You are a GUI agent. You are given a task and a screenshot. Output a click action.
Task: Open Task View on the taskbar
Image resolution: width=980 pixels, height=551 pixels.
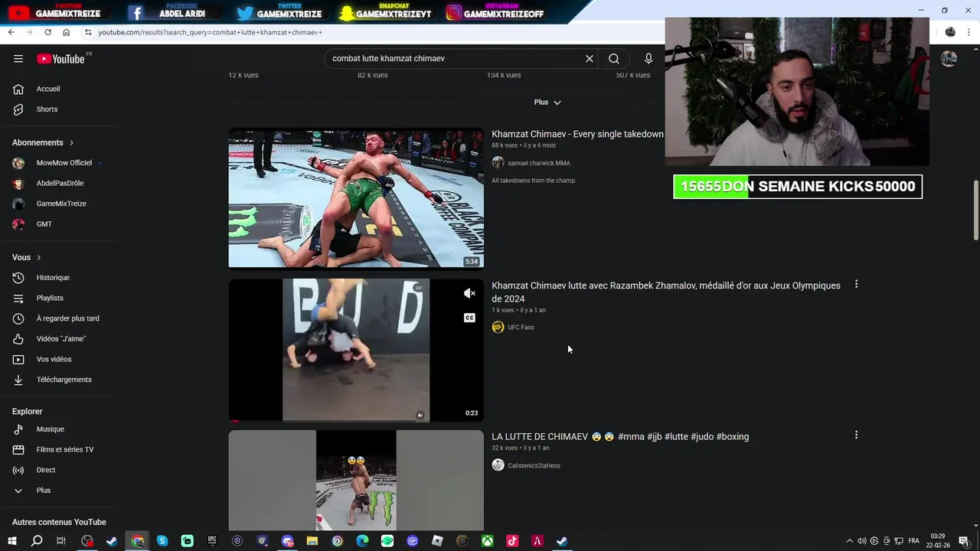point(61,541)
